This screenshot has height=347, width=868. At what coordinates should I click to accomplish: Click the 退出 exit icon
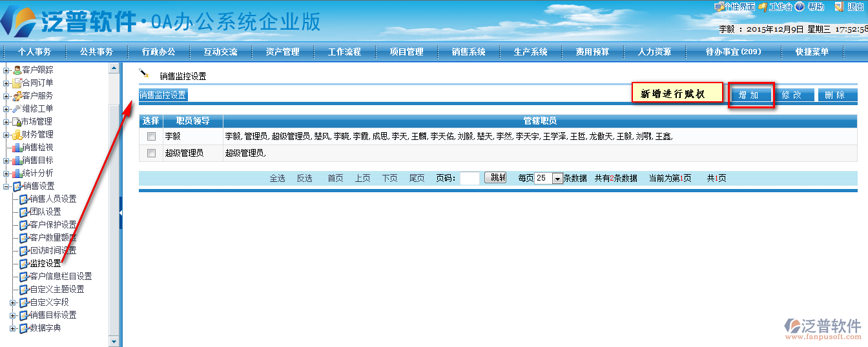(839, 6)
